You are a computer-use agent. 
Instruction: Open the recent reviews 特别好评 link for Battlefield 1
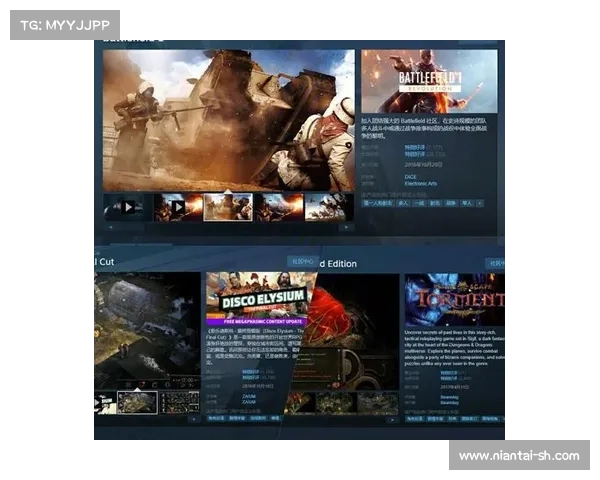click(415, 147)
